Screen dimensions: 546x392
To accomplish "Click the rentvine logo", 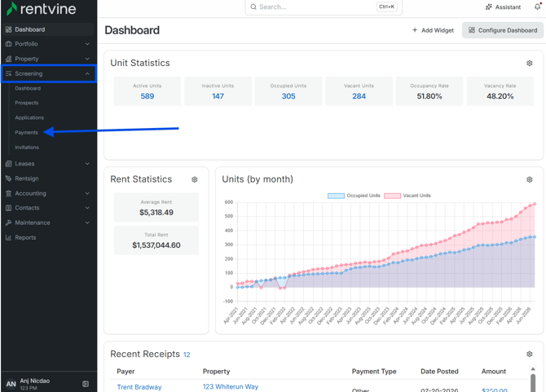I will (x=41, y=9).
